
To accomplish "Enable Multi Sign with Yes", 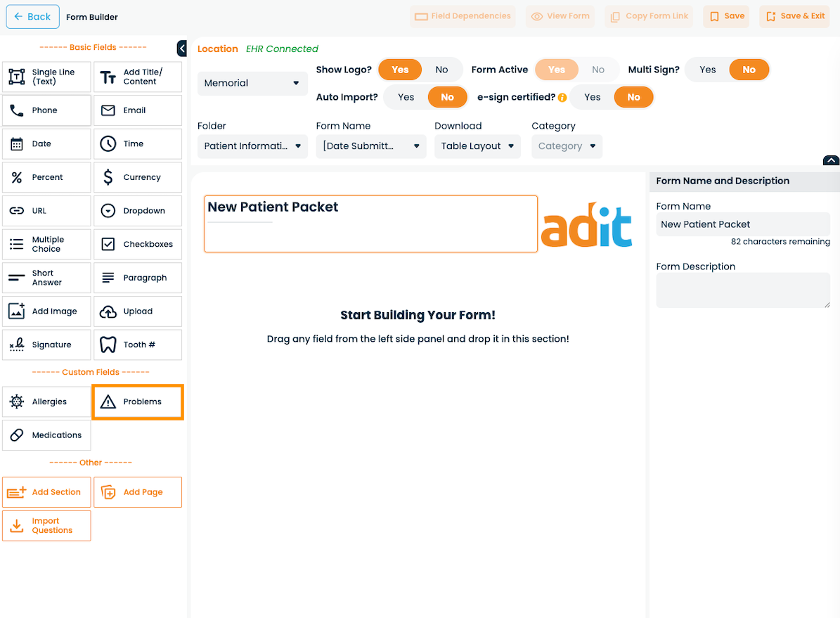I will [707, 70].
